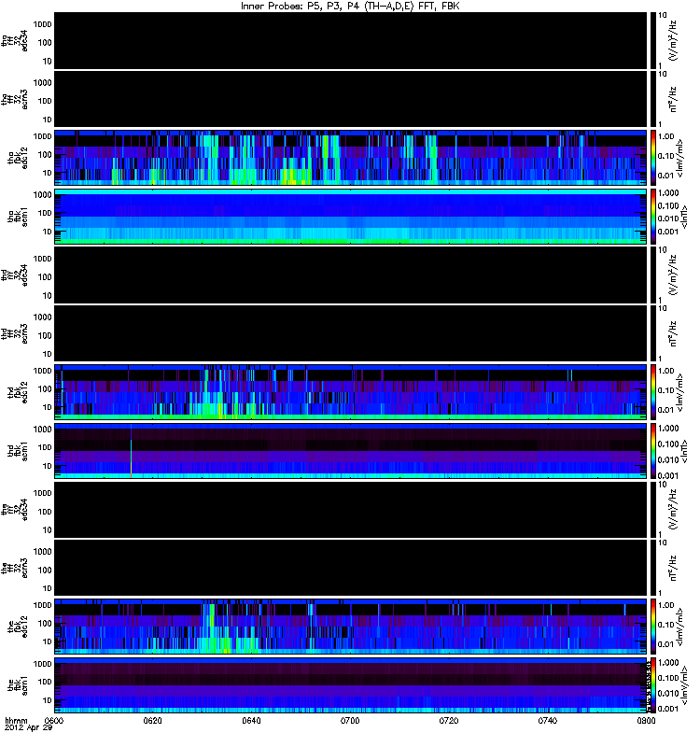Click the thd fff 32 scm3 panel label
The image size is (700, 747).
(x=15, y=333)
